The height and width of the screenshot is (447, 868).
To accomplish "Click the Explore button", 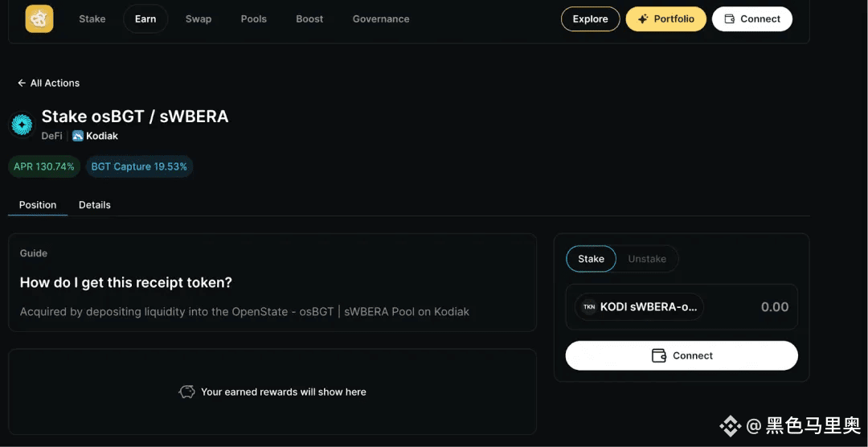I will tap(590, 18).
